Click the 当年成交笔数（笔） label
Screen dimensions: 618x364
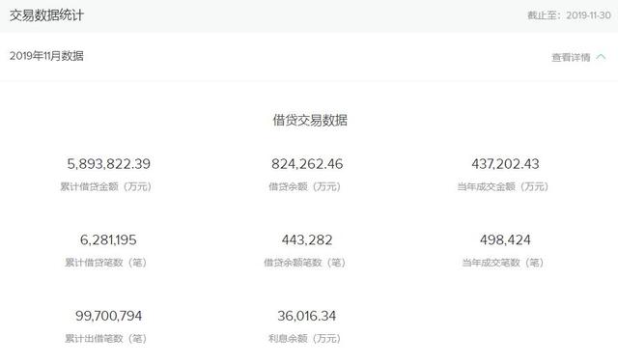pos(503,263)
